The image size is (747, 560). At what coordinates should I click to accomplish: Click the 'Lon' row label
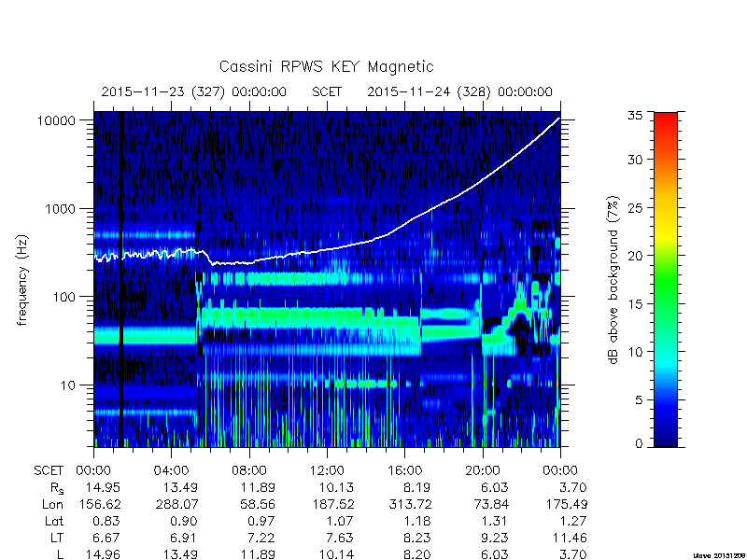[x=52, y=504]
